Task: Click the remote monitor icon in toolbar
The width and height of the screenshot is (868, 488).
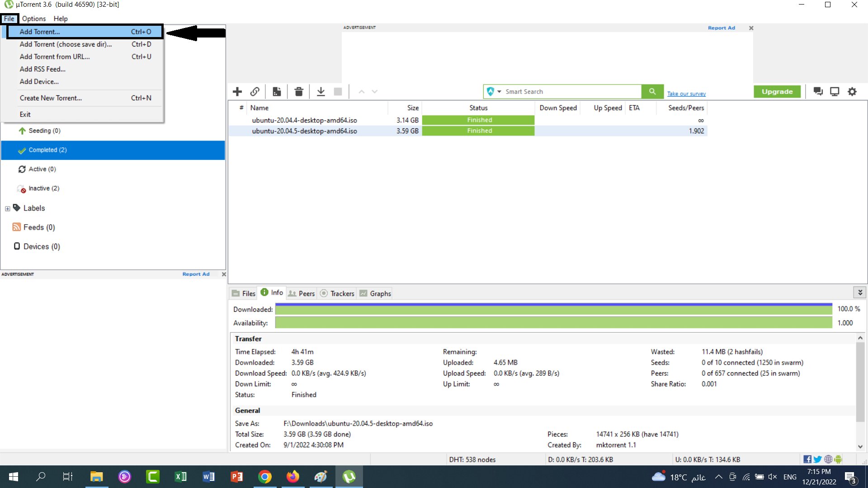Action: click(835, 92)
